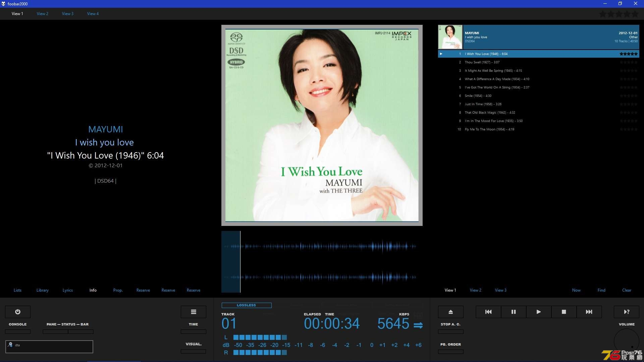Screen dimensions: 644x362
Task: Select playlist View 1 tab
Action: [x=450, y=290]
